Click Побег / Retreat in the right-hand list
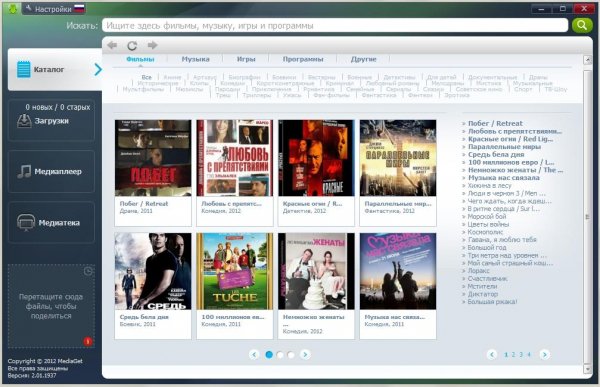This screenshot has width=600, height=387. tap(495, 123)
